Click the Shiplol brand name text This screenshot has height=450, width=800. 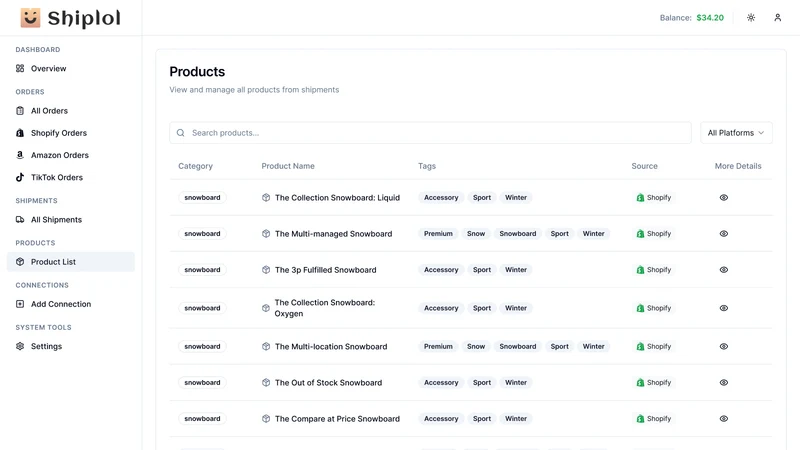point(84,18)
